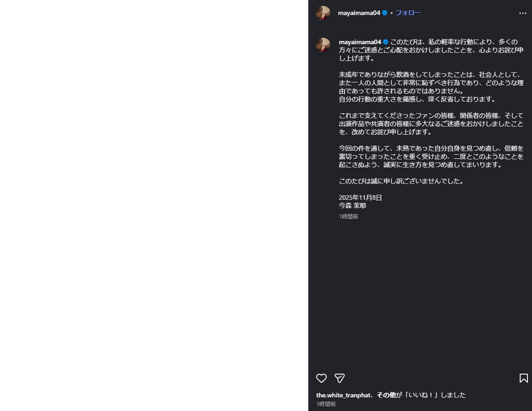The height and width of the screenshot is (411, 532).
Task: Open the 1時間前 timestamp below the caption
Action: (x=348, y=216)
